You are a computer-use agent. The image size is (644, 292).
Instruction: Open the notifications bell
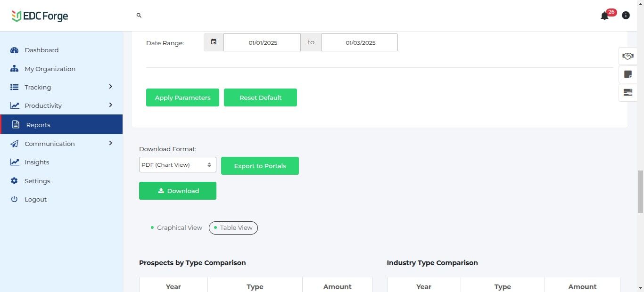[x=604, y=16]
